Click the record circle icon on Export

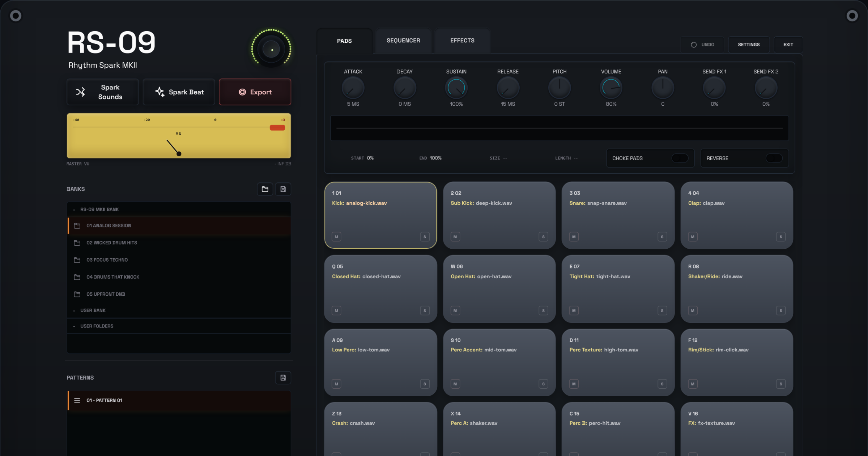click(x=242, y=92)
